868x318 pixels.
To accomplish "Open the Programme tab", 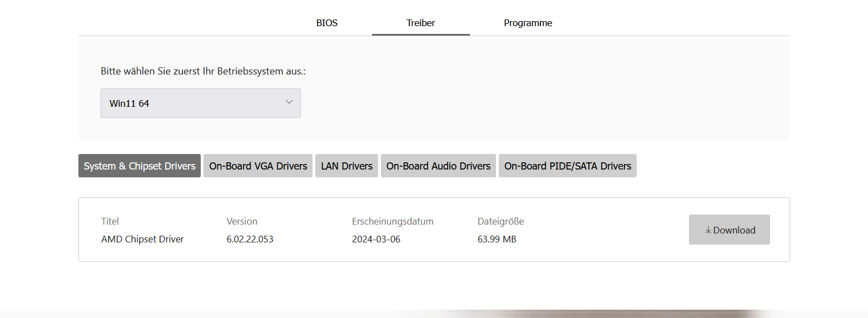I will click(x=528, y=23).
